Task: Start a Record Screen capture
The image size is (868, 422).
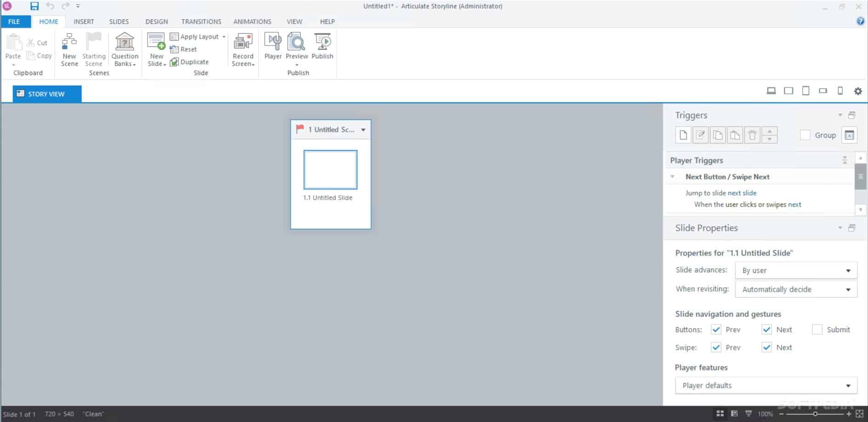Action: (243, 48)
